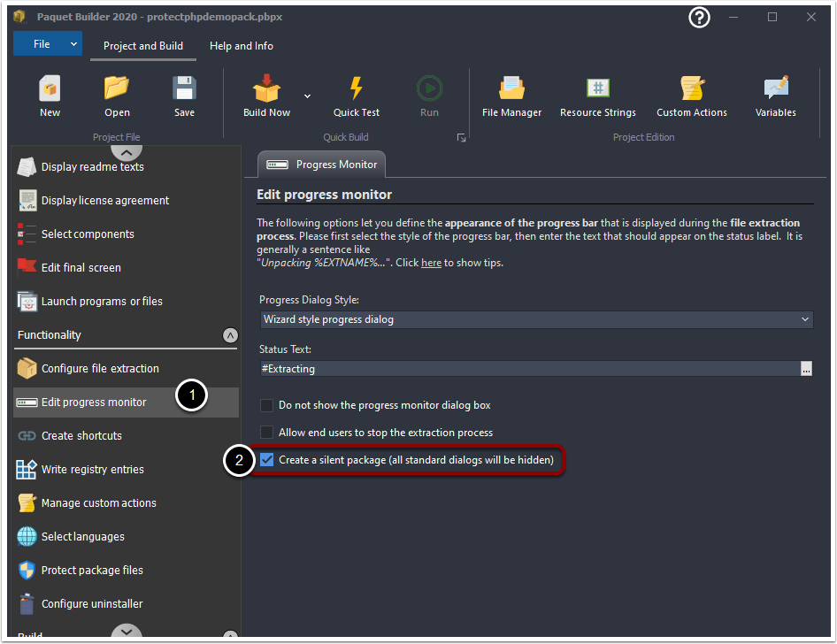837x644 pixels.
Task: Click the help question mark icon
Action: 699,18
